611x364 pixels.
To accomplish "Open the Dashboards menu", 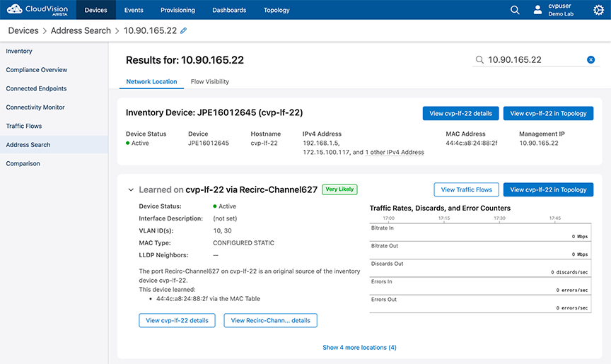I will point(229,10).
